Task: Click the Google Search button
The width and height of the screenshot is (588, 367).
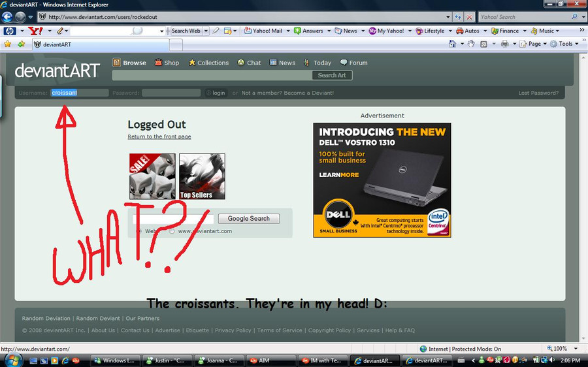Action: click(249, 219)
